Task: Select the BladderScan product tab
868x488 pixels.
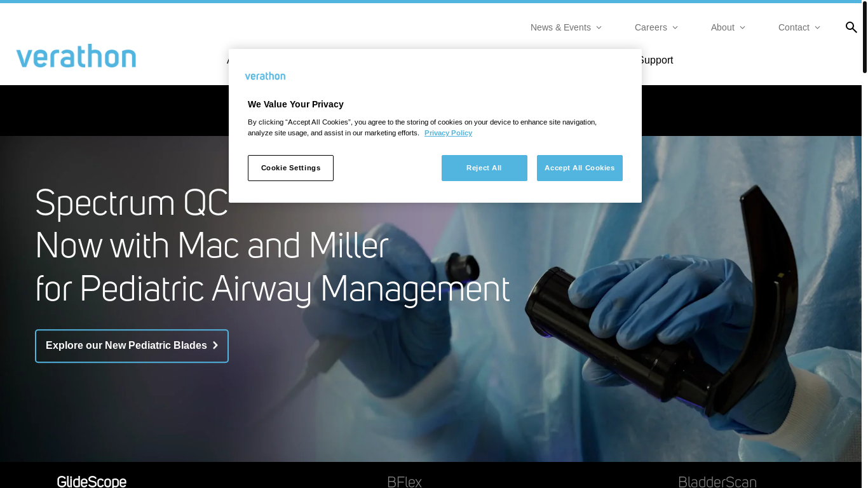Action: 717,482
